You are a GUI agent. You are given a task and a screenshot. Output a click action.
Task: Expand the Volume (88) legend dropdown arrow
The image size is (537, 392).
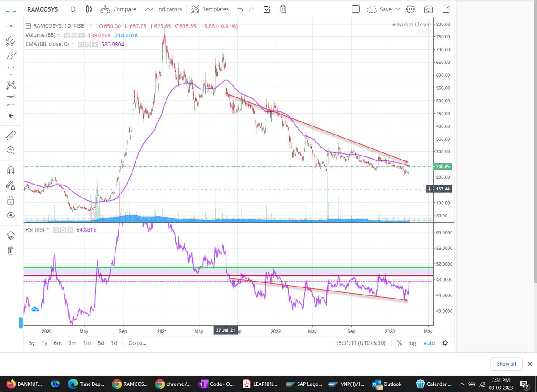tap(60, 35)
